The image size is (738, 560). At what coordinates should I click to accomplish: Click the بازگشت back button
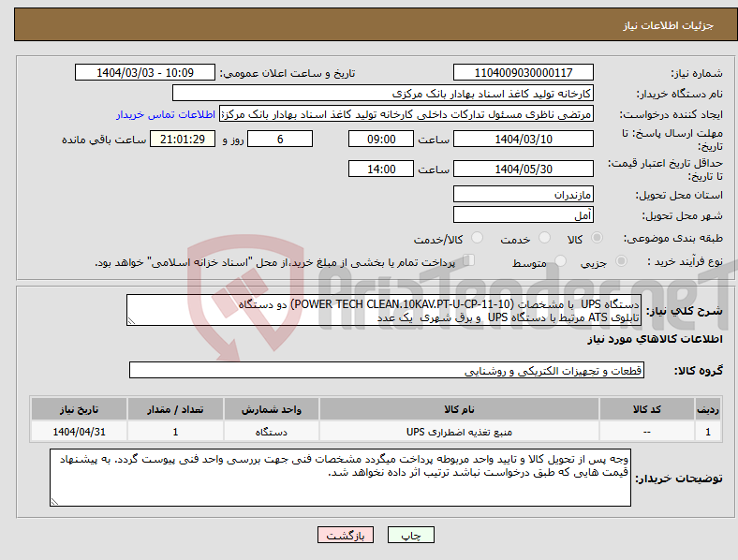[346, 535]
